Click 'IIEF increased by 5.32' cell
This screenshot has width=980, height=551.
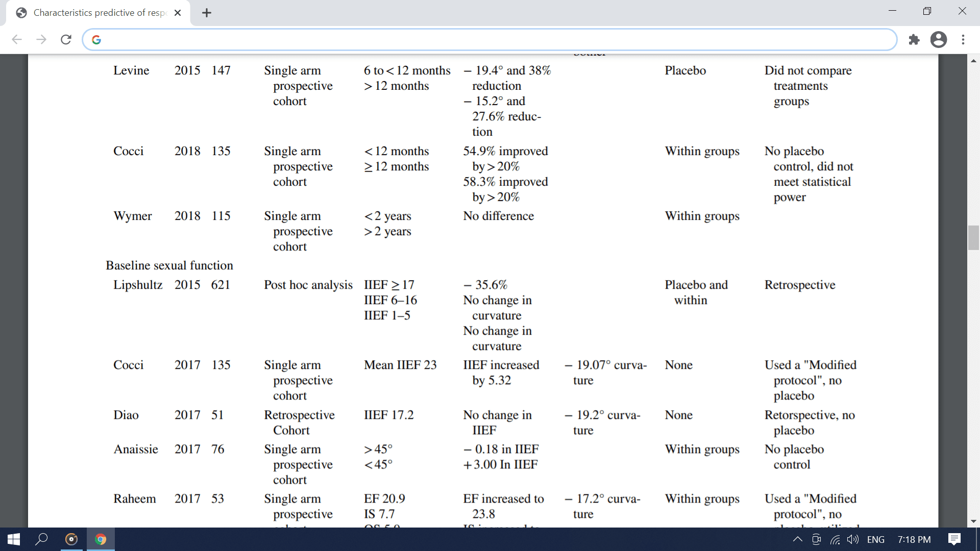[x=501, y=373]
